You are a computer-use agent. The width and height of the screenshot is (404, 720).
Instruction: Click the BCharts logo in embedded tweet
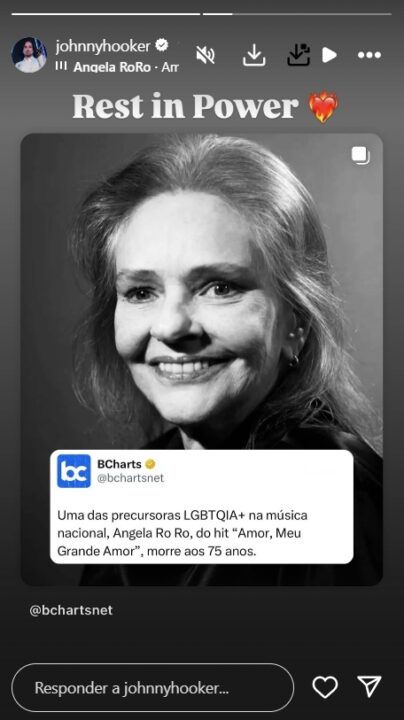[74, 471]
